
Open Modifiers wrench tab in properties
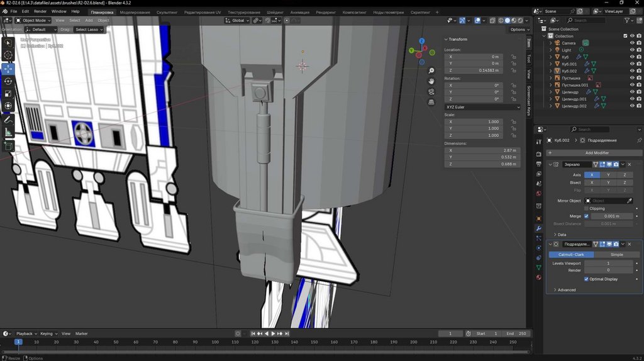click(538, 228)
